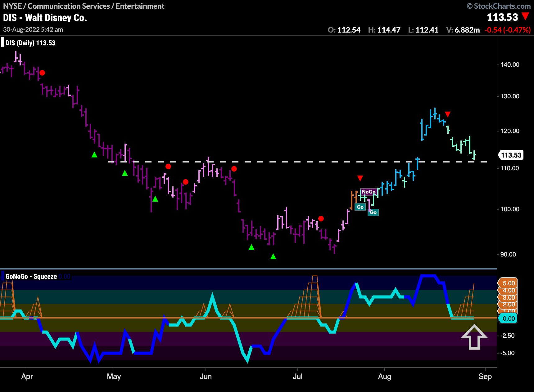Click the orange squeeze grid peak in early July

click(x=304, y=297)
